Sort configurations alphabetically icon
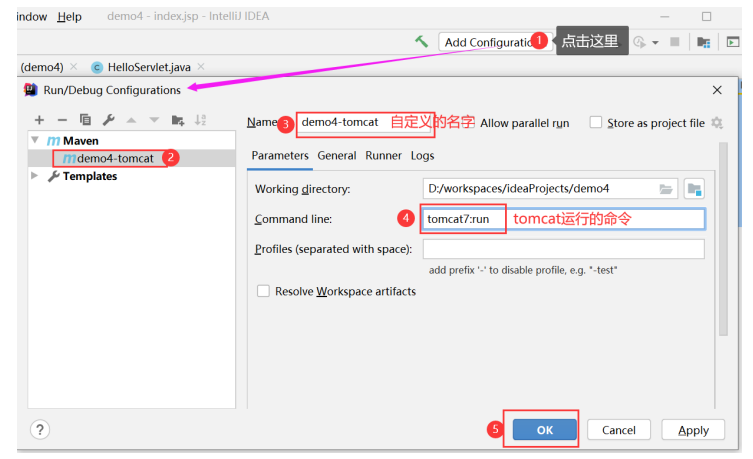Image resolution: width=753 pixels, height=459 pixels. click(x=200, y=120)
